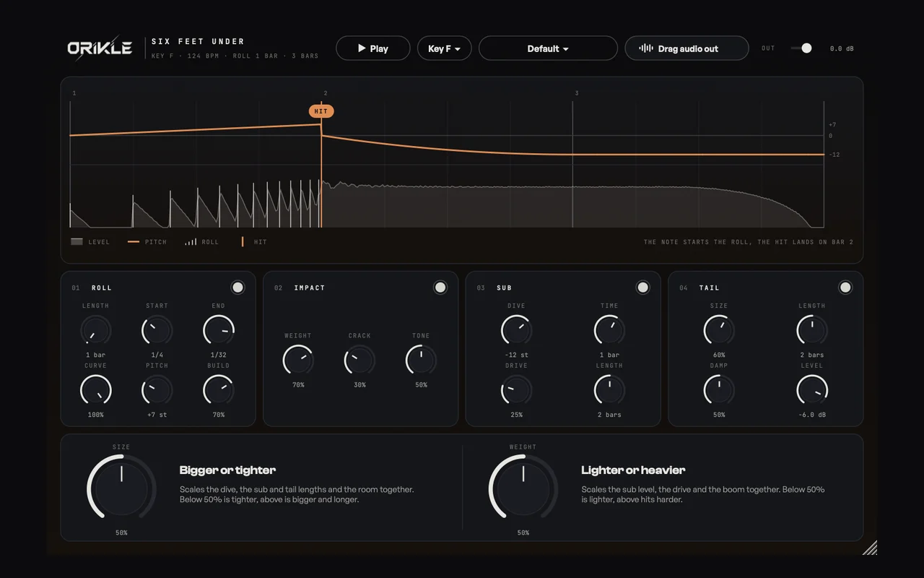Click the Out volume slider handle
This screenshot has height=578, width=924.
pyautogui.click(x=806, y=48)
